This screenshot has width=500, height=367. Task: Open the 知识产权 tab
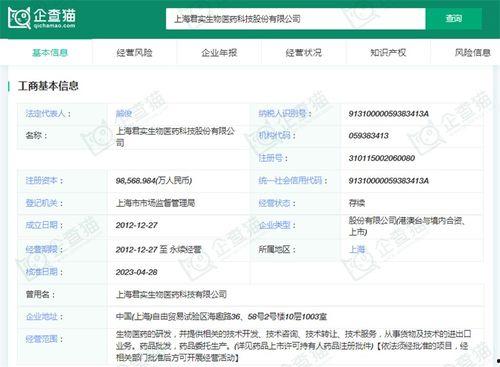388,53
